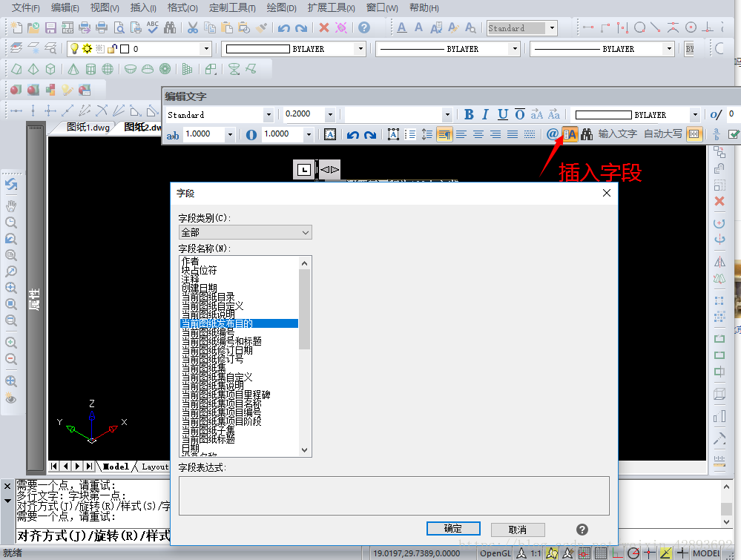The image size is (741, 560).
Task: Click the Sphere mesh icon
Action: [108, 70]
